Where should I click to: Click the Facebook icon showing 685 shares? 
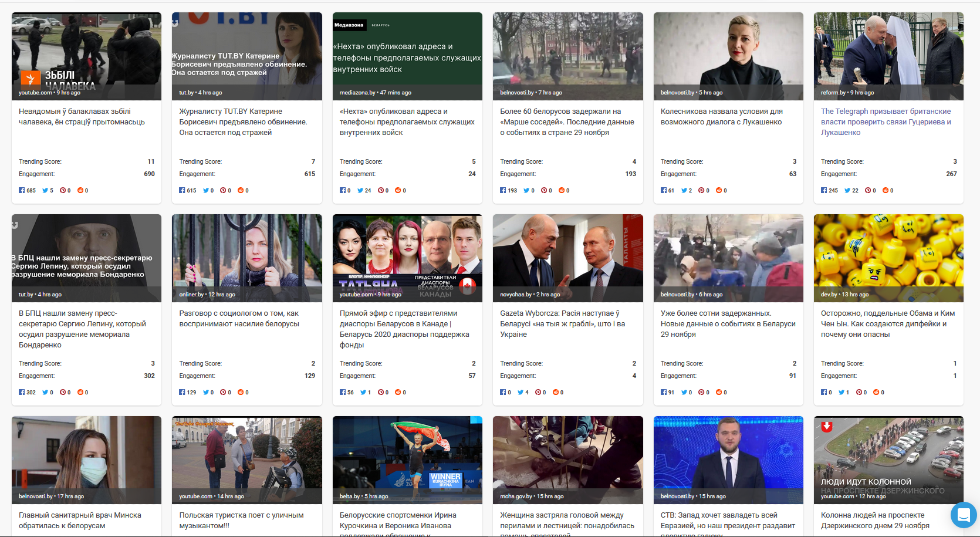click(22, 190)
